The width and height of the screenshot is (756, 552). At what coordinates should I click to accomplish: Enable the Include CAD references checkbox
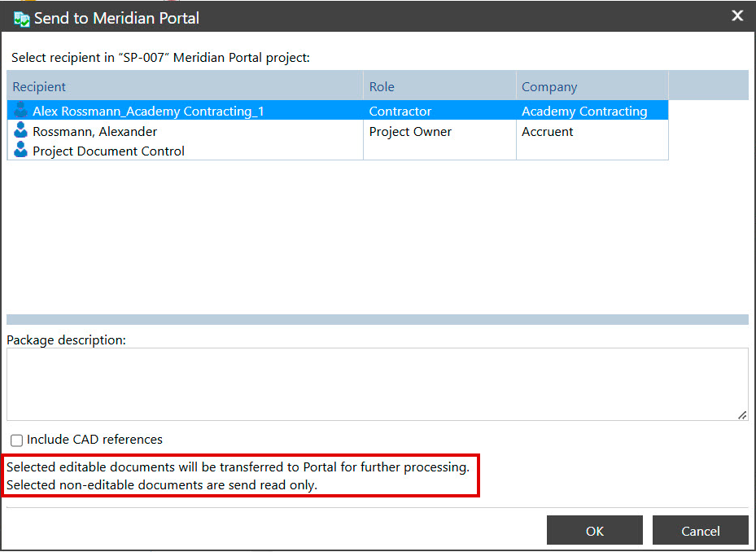[x=16, y=440]
